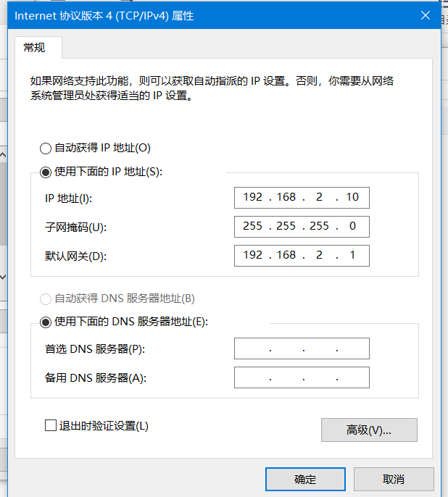
Task: Click the last octet of IP address
Action: click(352, 197)
